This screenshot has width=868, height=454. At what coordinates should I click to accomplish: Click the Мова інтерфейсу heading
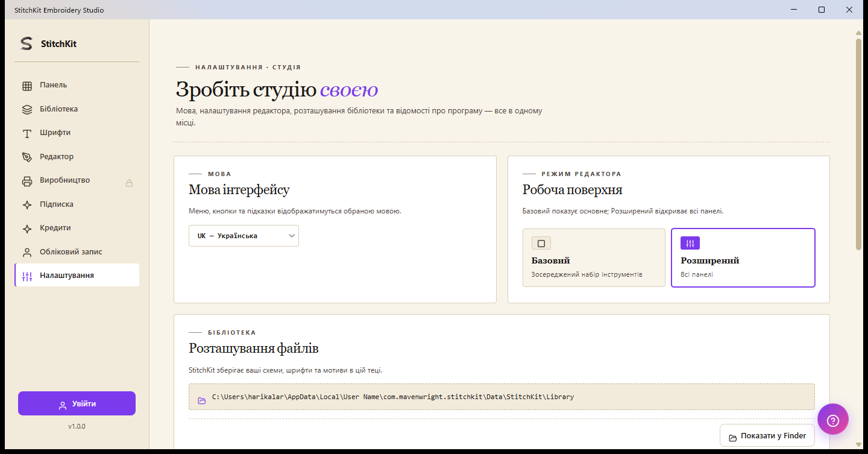[239, 190]
